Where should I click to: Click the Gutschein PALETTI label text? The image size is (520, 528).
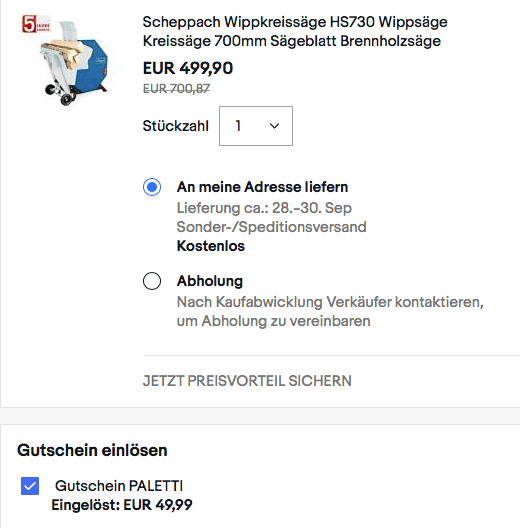pos(119,486)
